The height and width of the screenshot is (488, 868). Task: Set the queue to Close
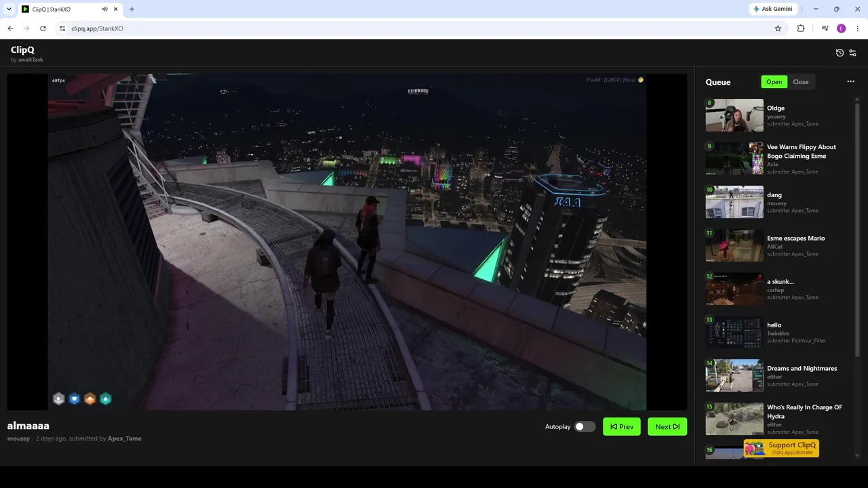(x=801, y=82)
